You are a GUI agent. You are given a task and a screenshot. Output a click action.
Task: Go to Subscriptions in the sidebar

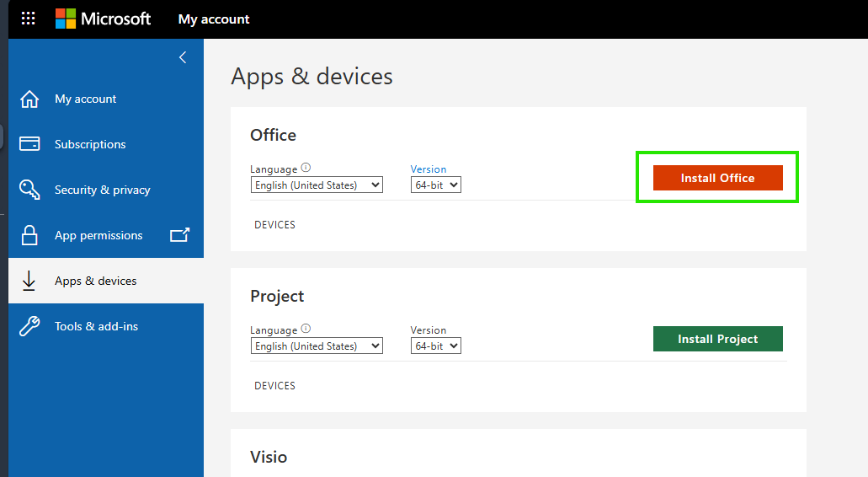pyautogui.click(x=90, y=144)
